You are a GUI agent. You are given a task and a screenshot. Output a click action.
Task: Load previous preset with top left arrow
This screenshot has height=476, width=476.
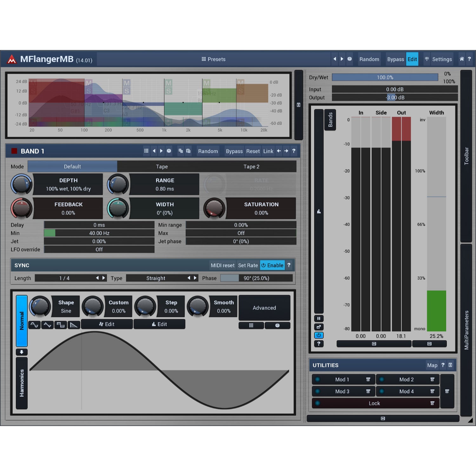pos(334,59)
